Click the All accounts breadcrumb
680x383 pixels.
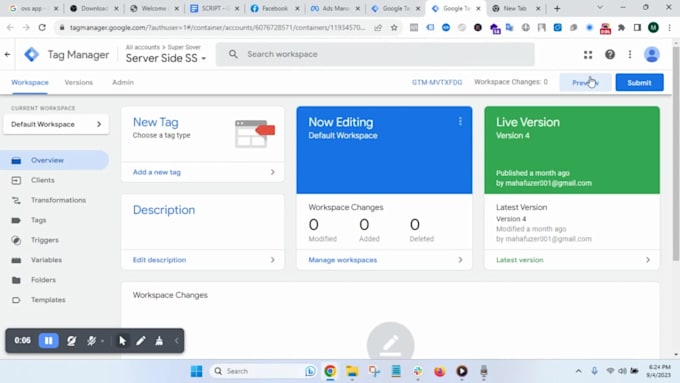pyautogui.click(x=143, y=47)
